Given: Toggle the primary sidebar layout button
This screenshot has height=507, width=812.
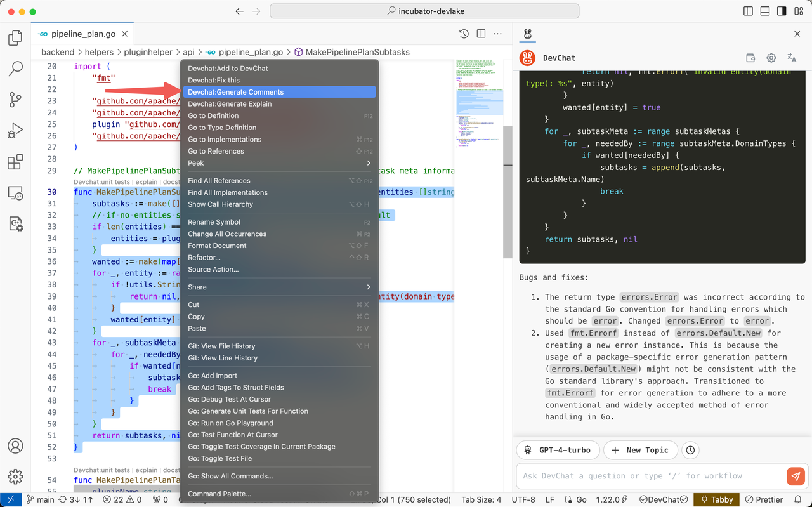Looking at the screenshot, I should click(x=749, y=11).
